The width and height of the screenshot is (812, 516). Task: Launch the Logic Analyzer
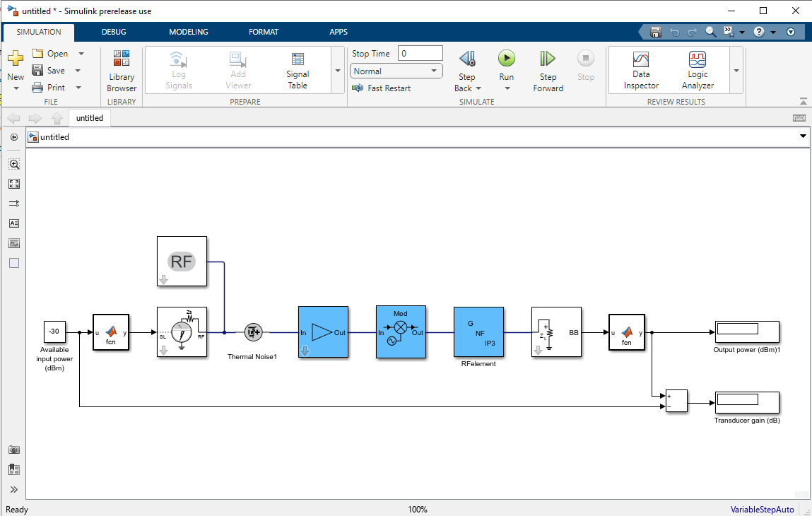click(698, 71)
